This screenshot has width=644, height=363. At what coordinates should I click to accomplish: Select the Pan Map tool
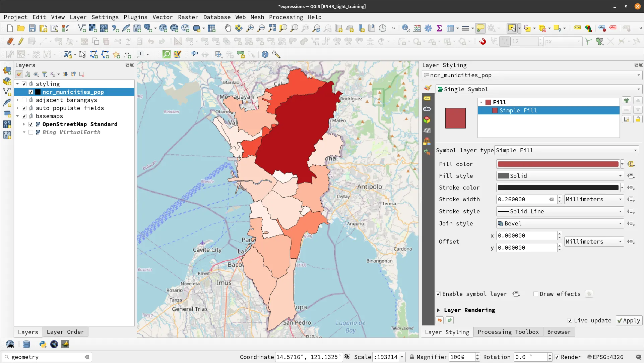[x=228, y=28]
